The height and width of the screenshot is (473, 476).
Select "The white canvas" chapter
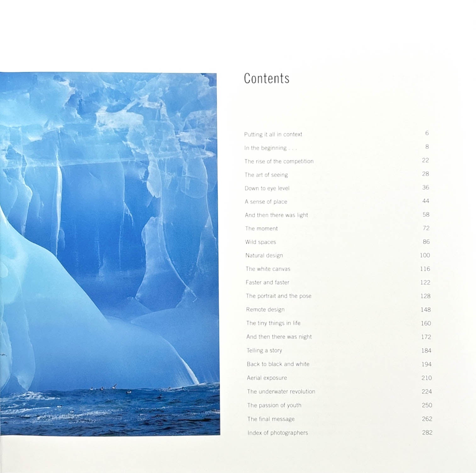[268, 269]
